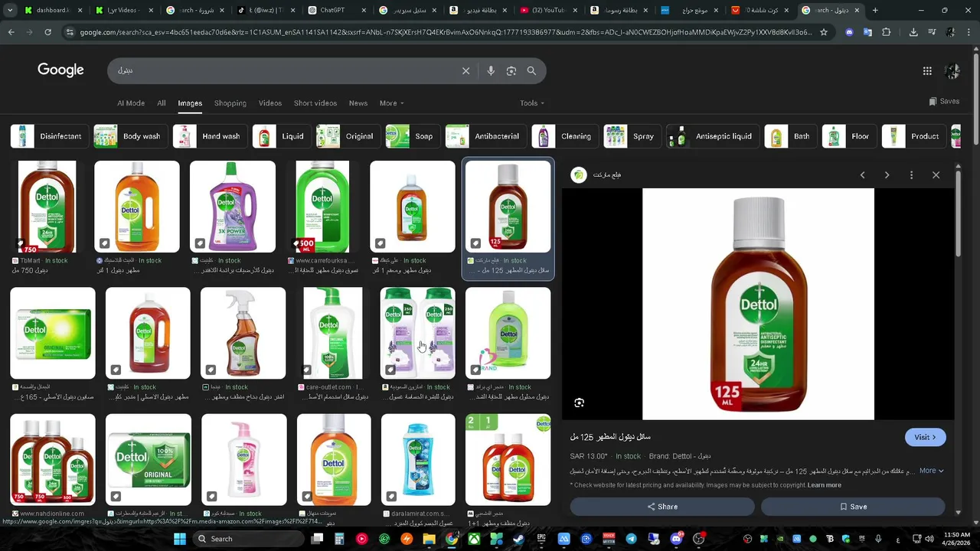The height and width of the screenshot is (551, 980).
Task: Click large Dettol 125 ML preview image
Action: point(758,304)
